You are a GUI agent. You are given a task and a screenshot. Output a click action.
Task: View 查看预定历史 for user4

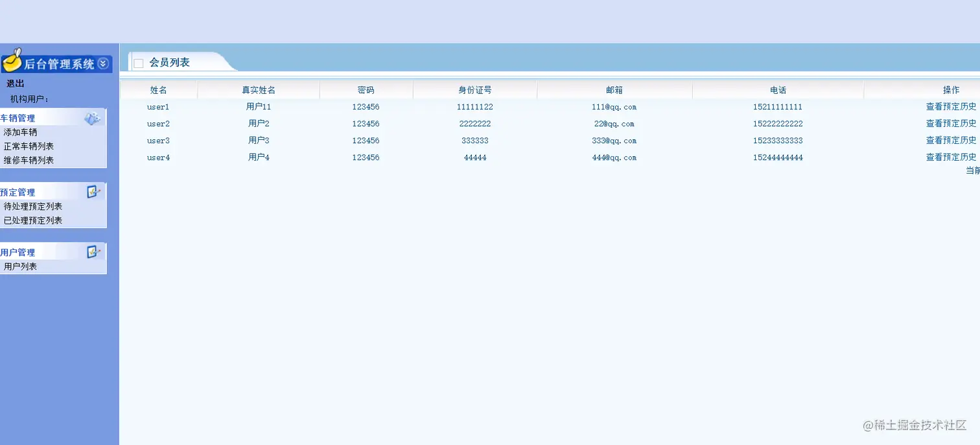pos(951,157)
